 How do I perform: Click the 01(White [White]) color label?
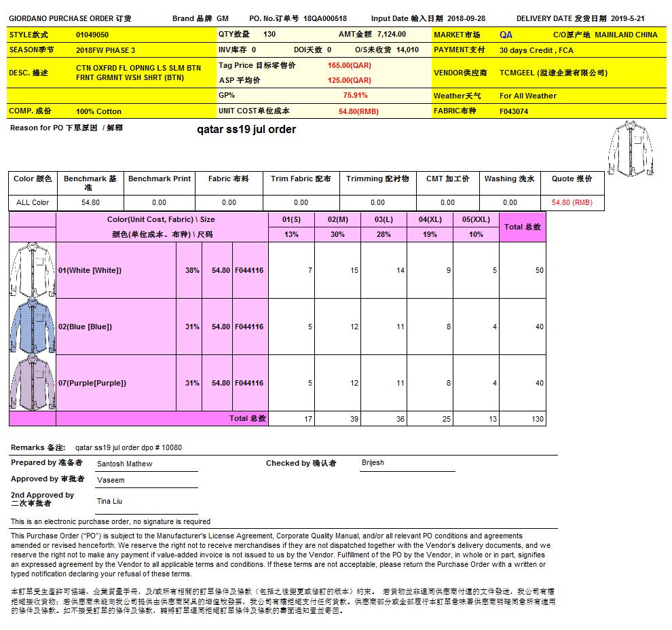[x=90, y=270]
